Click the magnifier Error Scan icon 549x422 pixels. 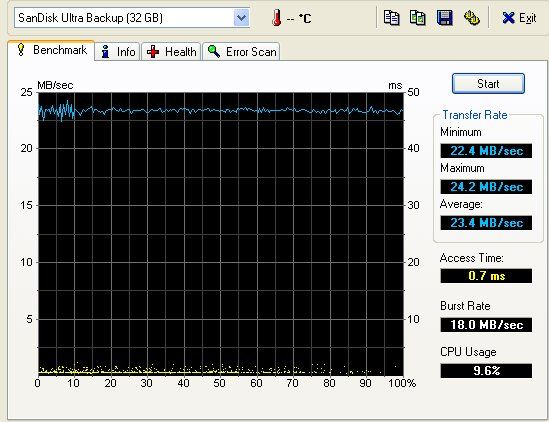[x=214, y=51]
